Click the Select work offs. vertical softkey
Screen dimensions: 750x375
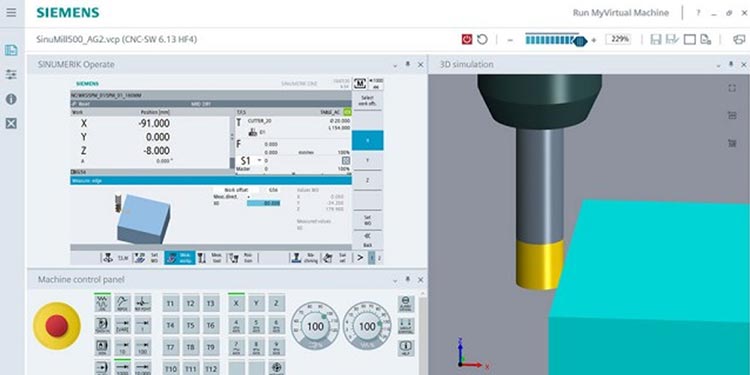pos(367,100)
